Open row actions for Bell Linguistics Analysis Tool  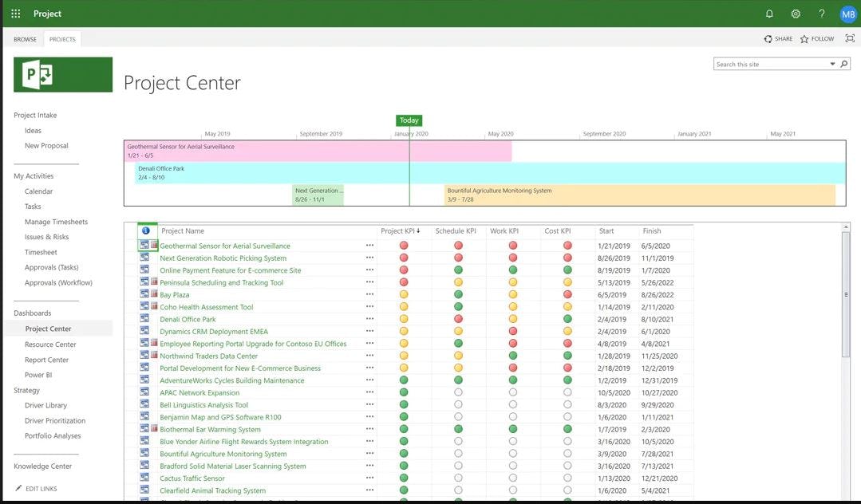[x=369, y=404]
